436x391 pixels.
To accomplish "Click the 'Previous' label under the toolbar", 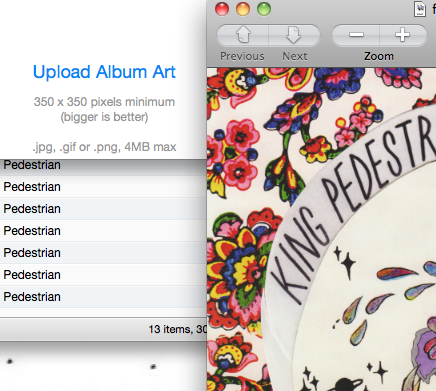I will pyautogui.click(x=242, y=56).
